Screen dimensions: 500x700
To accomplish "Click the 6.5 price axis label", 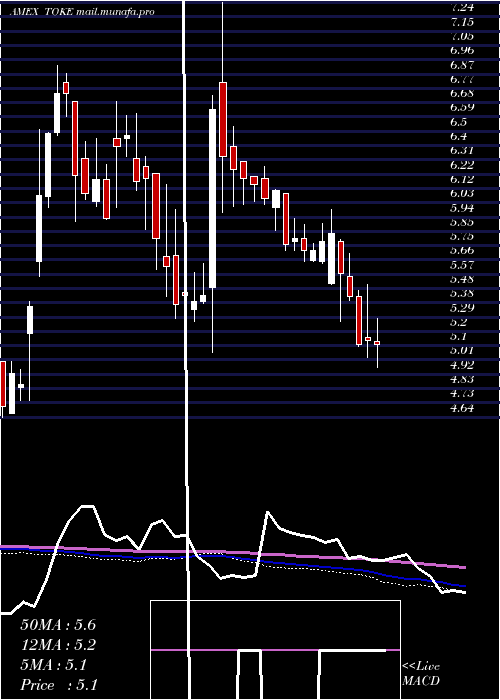I will click(459, 122).
